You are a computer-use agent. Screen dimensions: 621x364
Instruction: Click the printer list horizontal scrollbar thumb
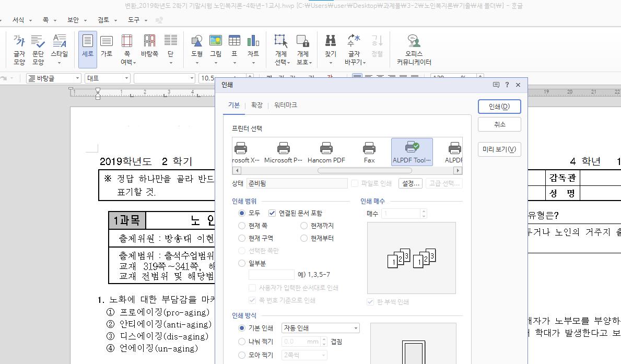point(365,171)
